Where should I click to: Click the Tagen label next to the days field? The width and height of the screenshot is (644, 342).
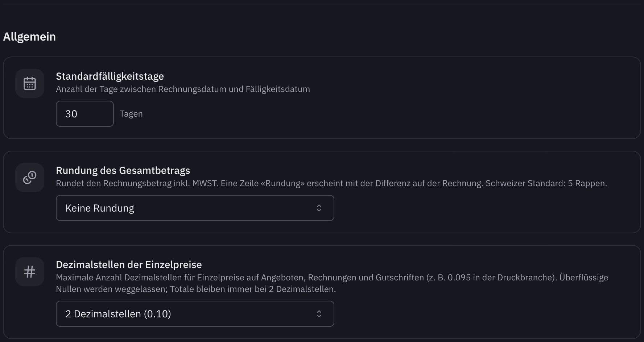[x=131, y=114]
